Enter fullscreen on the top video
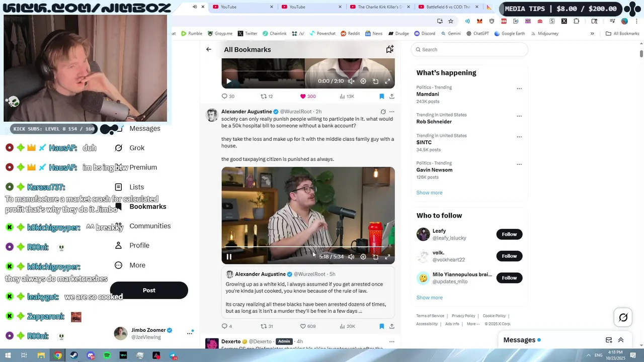 [387, 81]
